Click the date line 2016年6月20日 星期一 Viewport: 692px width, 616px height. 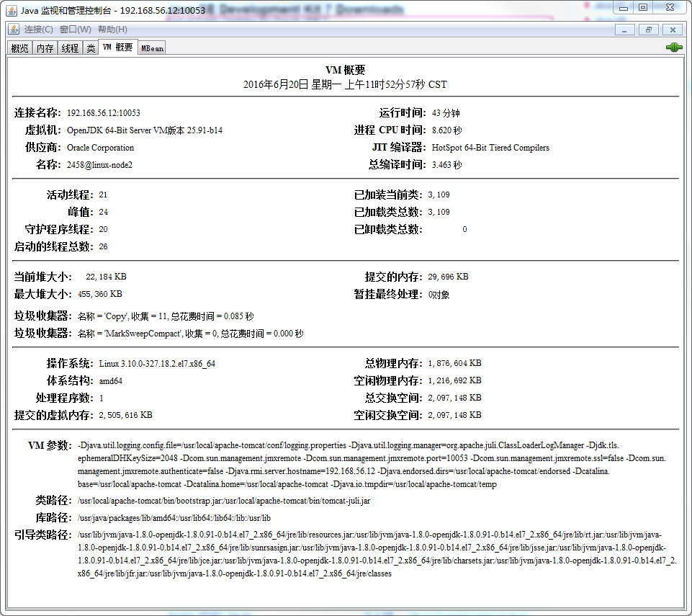click(x=345, y=84)
